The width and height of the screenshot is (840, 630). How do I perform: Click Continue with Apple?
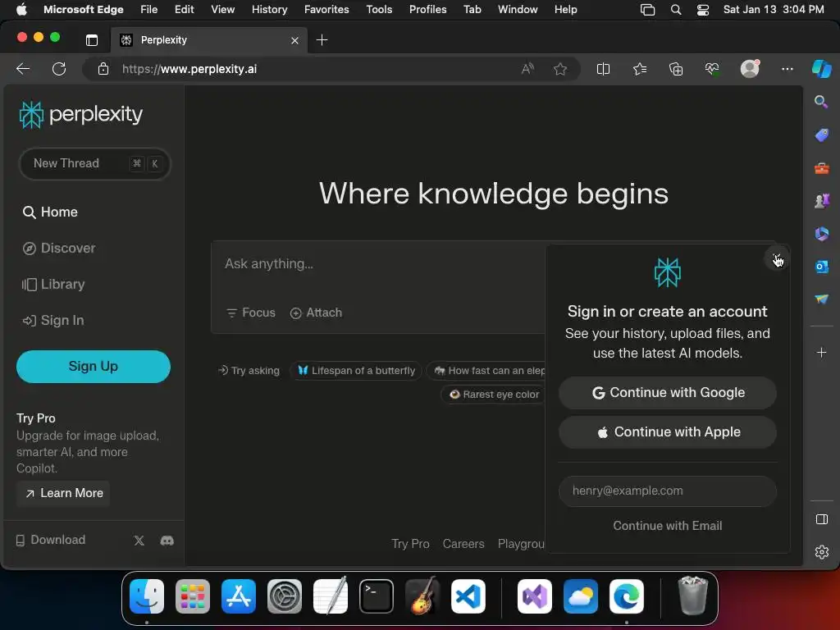tap(668, 432)
